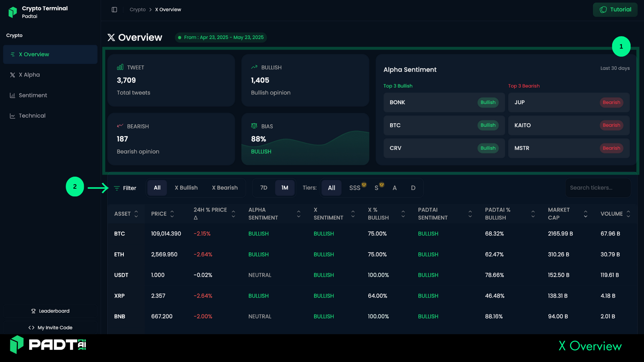Click the tweet bar-chart icon
Image resolution: width=644 pixels, height=362 pixels.
point(120,67)
